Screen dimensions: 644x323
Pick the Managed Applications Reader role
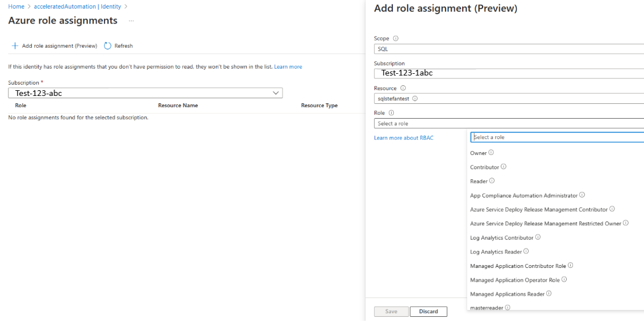point(507,294)
